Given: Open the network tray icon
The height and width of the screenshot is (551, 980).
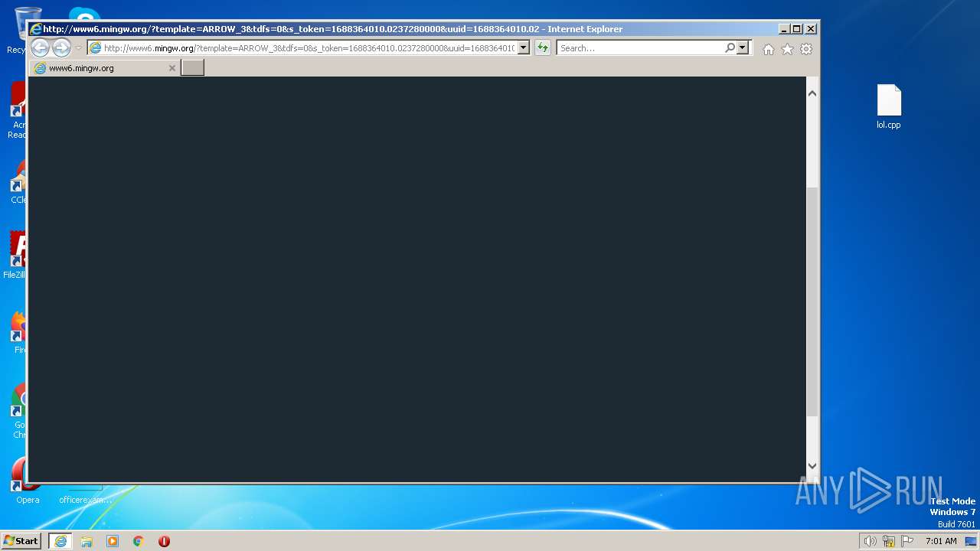Looking at the screenshot, I should [889, 541].
